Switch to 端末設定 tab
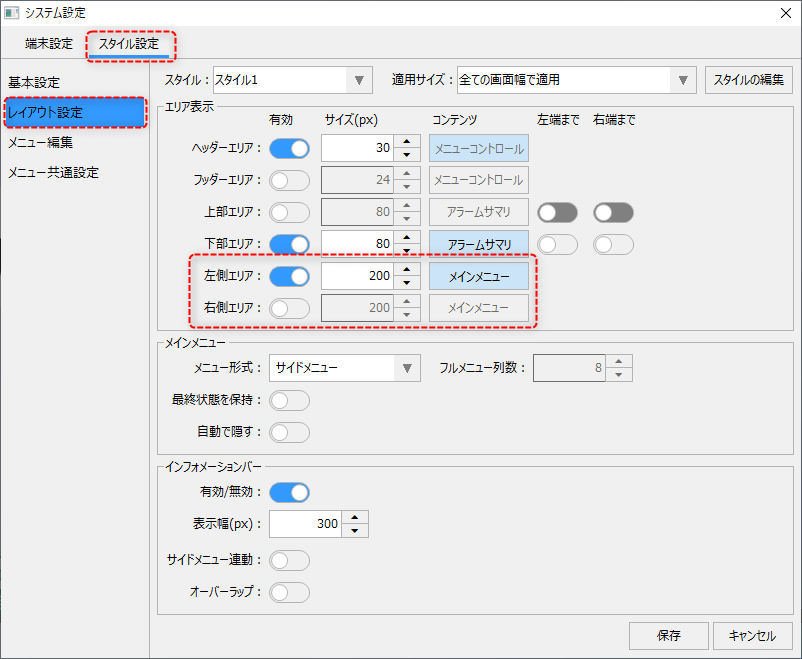 coord(49,44)
